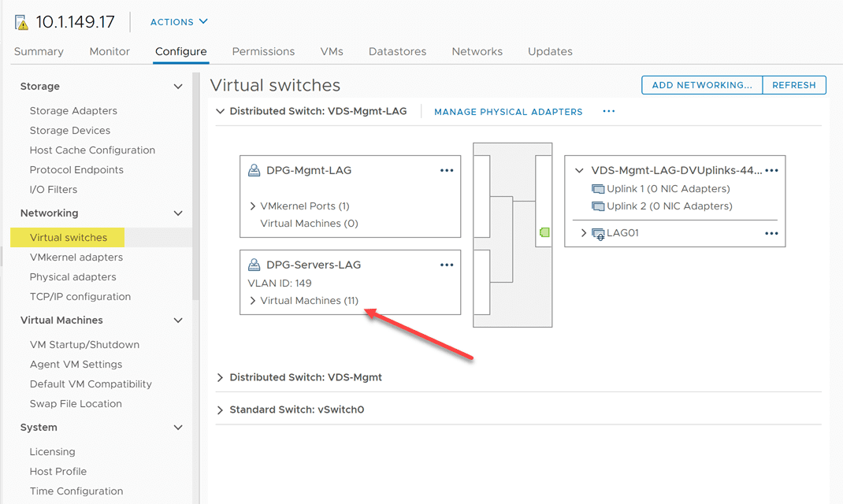This screenshot has width=843, height=504.
Task: Expand Virtual Machines (11) under DPG-Servers-LAG
Action: click(253, 301)
